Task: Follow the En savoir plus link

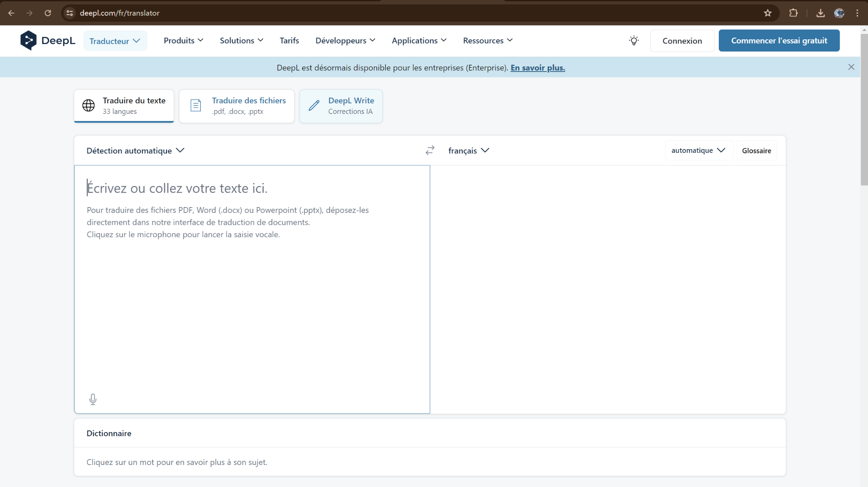Action: (537, 68)
